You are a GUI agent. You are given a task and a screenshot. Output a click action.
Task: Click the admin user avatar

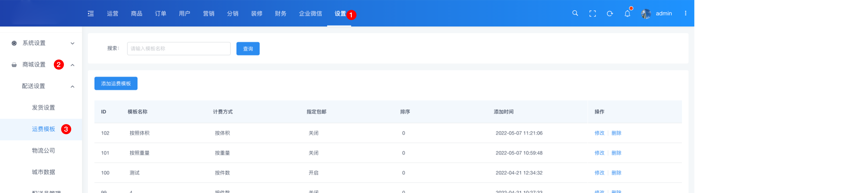[646, 14]
